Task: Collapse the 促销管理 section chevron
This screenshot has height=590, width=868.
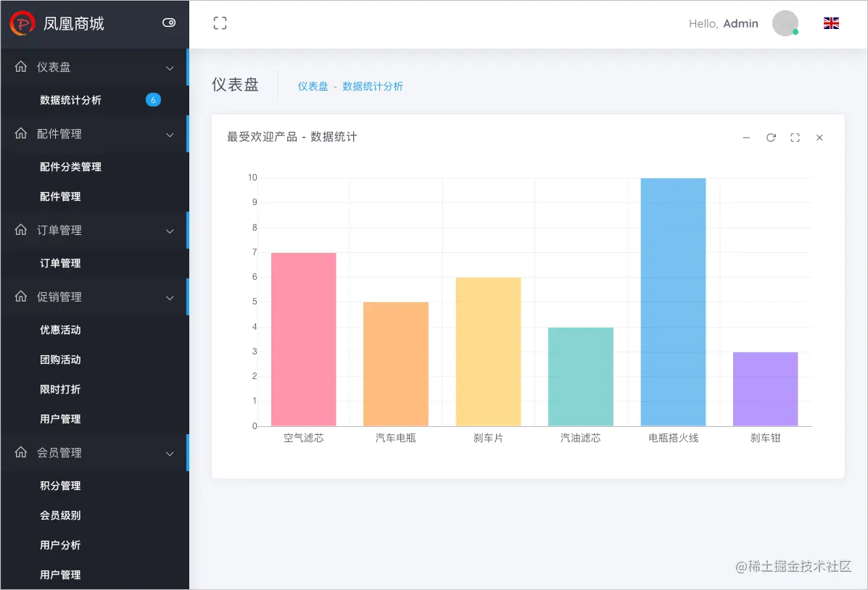Action: (170, 298)
